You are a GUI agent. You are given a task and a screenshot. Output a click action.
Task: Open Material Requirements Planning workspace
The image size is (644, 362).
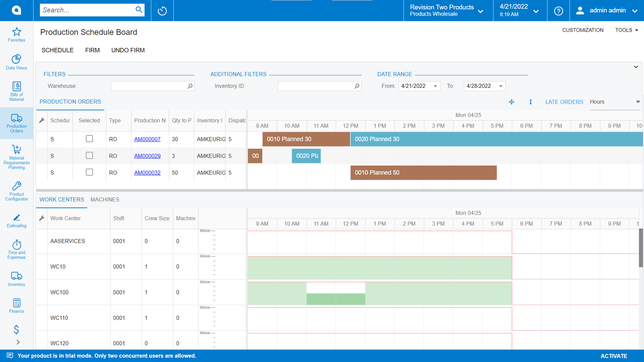16,157
